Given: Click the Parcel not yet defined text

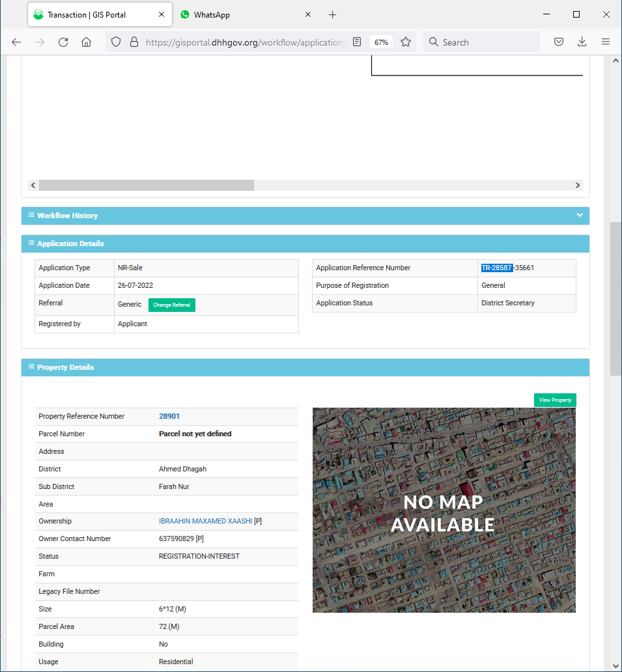Looking at the screenshot, I should 195,434.
